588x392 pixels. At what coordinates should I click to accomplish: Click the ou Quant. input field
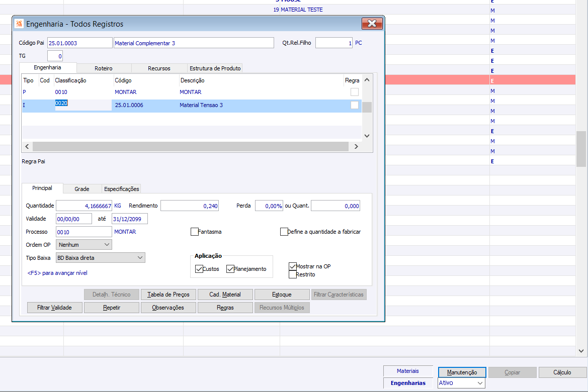click(x=335, y=206)
